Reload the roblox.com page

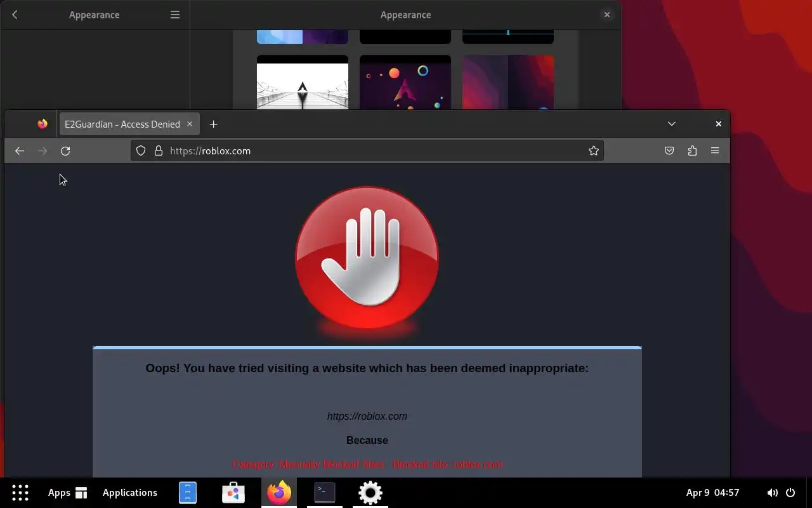pyautogui.click(x=65, y=150)
